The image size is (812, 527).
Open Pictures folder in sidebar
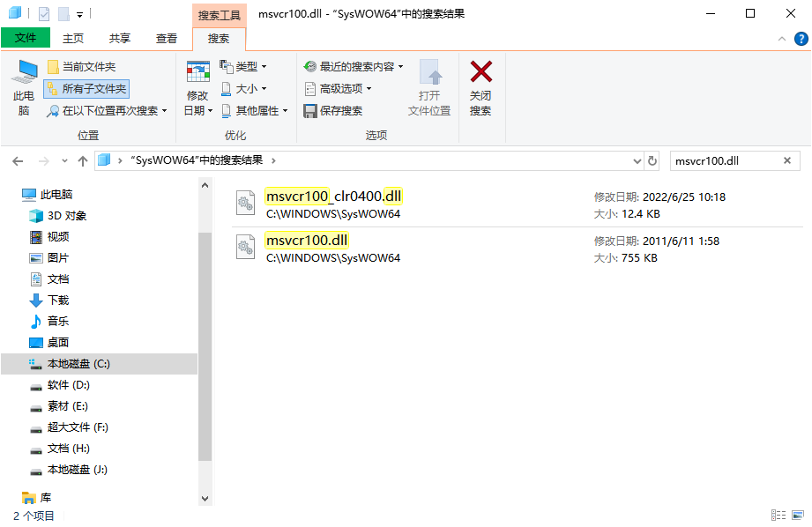click(x=49, y=258)
